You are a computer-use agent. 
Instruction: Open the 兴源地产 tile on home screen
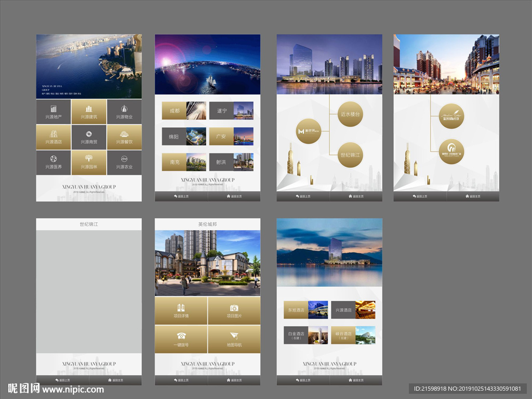click(x=54, y=112)
